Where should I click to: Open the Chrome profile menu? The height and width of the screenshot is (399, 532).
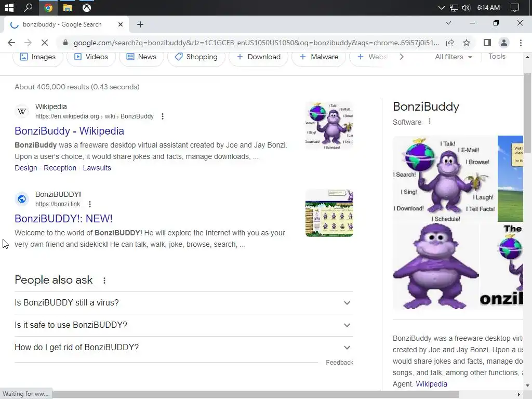(504, 43)
